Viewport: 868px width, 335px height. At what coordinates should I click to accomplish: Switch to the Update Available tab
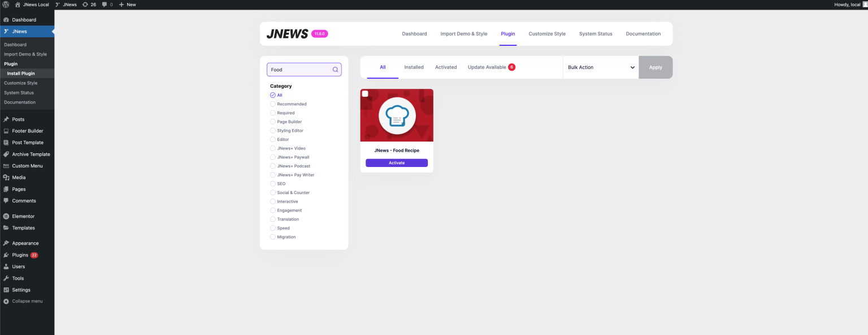[486, 67]
